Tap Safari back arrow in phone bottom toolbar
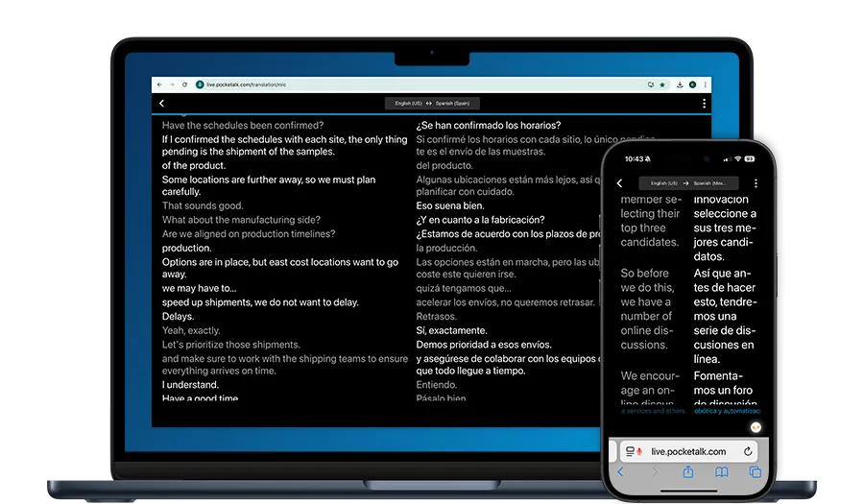Viewport: 864px width, 504px height. 620,472
